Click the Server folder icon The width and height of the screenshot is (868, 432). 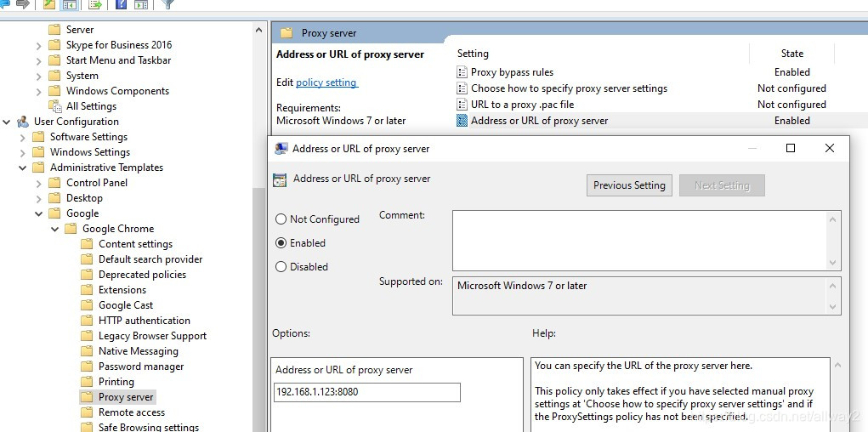point(54,30)
